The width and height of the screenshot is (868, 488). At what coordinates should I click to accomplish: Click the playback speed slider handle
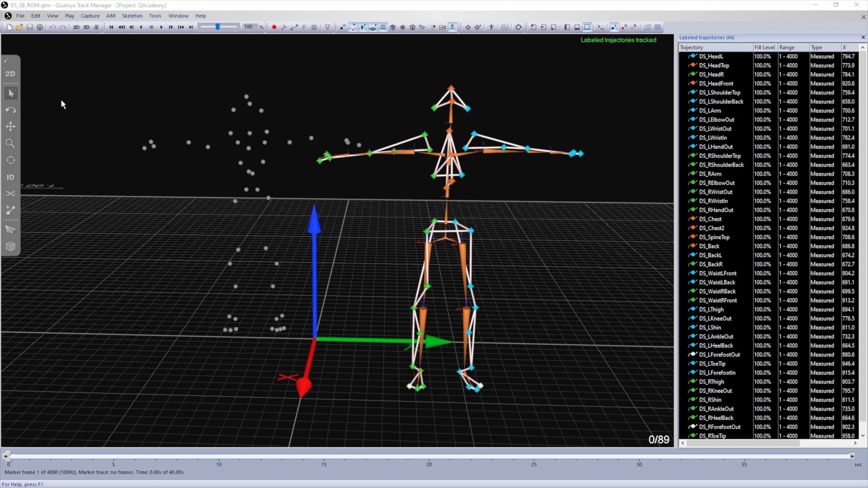click(x=217, y=27)
